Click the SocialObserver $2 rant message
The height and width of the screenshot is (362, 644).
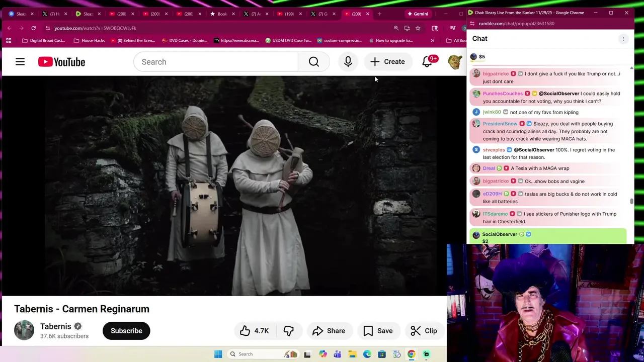pyautogui.click(x=548, y=237)
